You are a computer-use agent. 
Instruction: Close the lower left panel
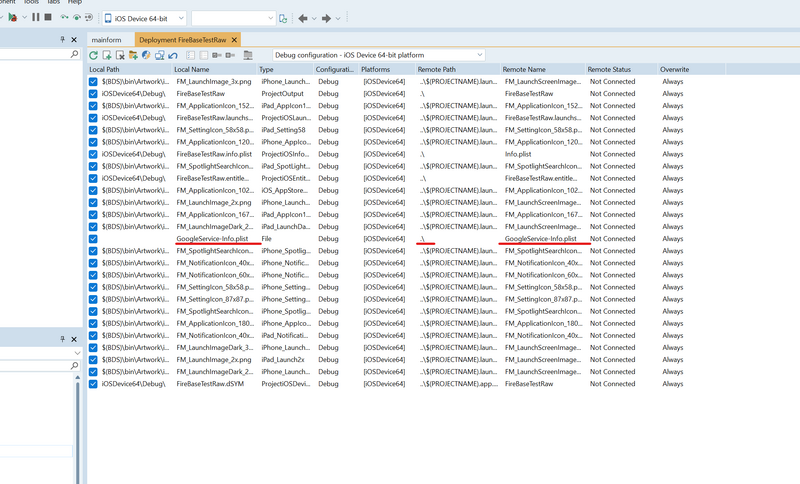pyautogui.click(x=74, y=339)
